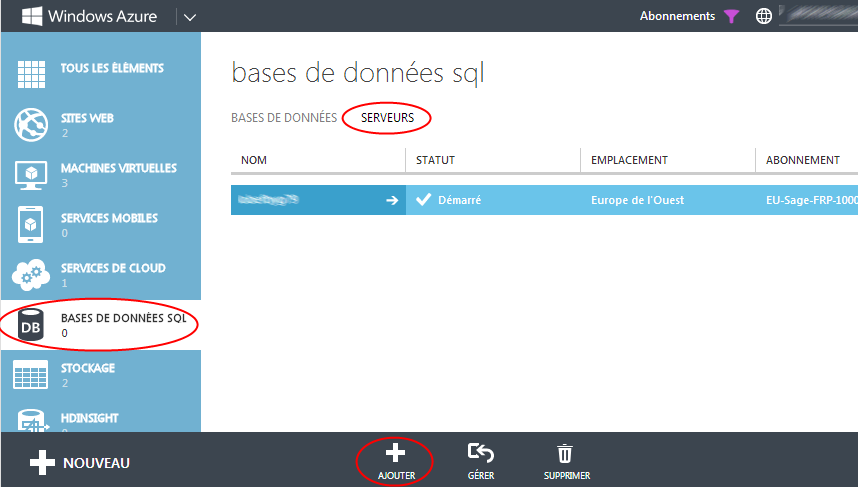
Task: Select the Machines Virtuelles monitor icon
Action: tap(31, 175)
